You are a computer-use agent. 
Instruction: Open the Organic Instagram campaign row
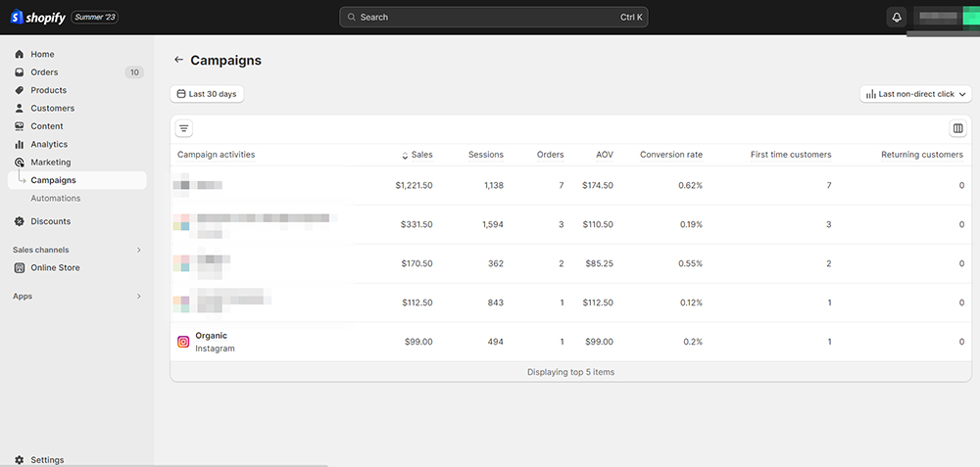click(570, 342)
